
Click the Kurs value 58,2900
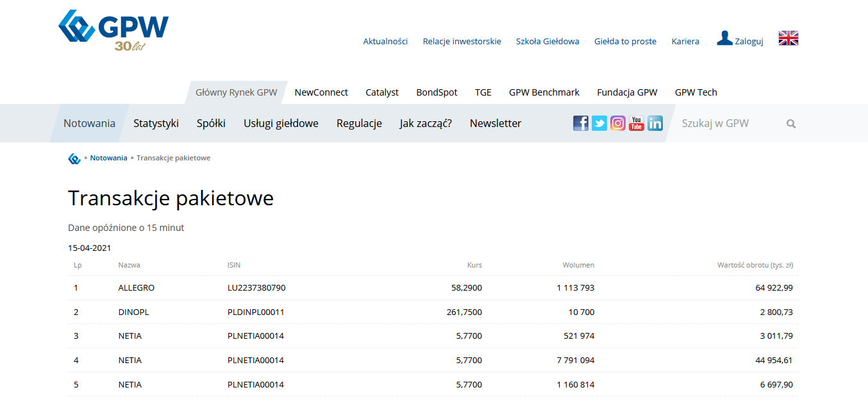pyautogui.click(x=467, y=288)
